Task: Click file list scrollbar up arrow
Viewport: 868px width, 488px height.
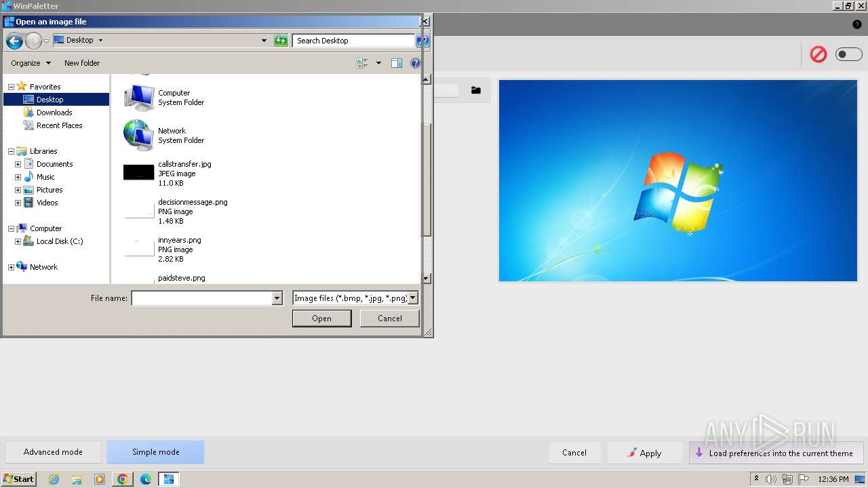Action: tap(426, 79)
